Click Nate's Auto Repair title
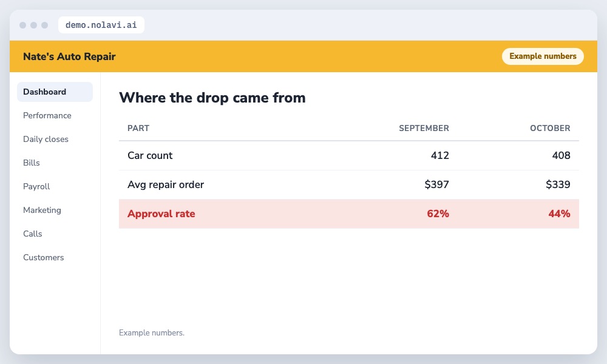 click(69, 56)
